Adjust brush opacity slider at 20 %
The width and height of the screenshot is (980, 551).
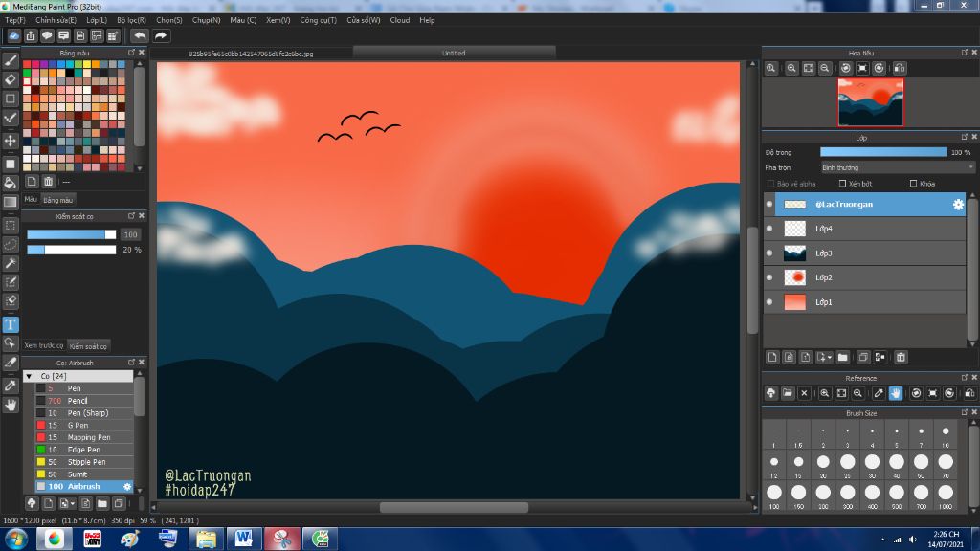click(71, 250)
